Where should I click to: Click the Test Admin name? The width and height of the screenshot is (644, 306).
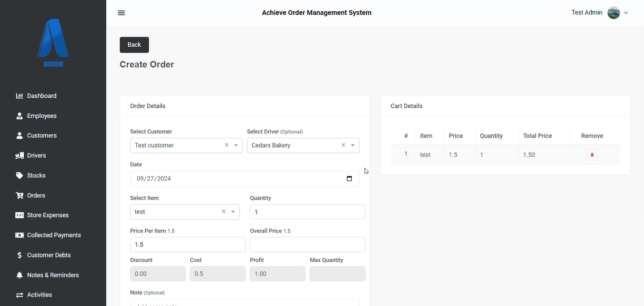tap(587, 13)
